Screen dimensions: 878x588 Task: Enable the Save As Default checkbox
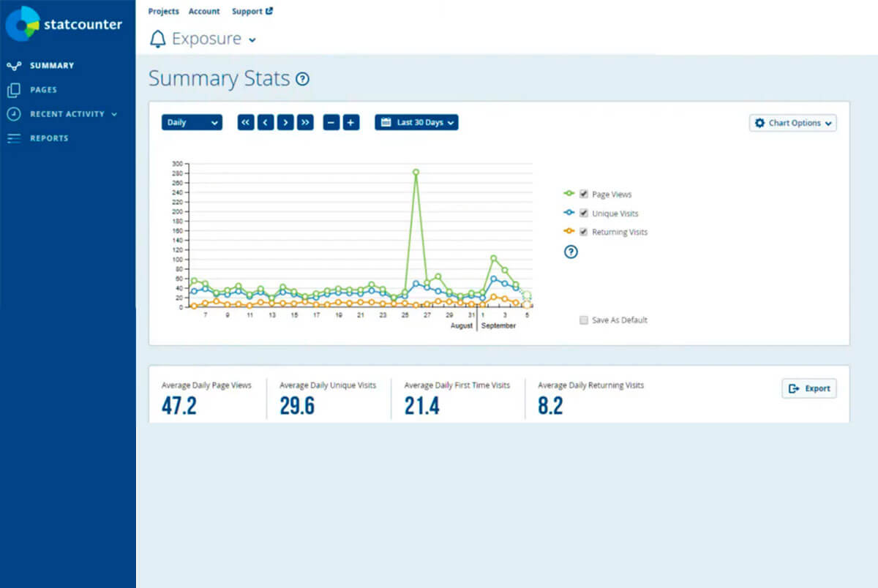(x=584, y=320)
